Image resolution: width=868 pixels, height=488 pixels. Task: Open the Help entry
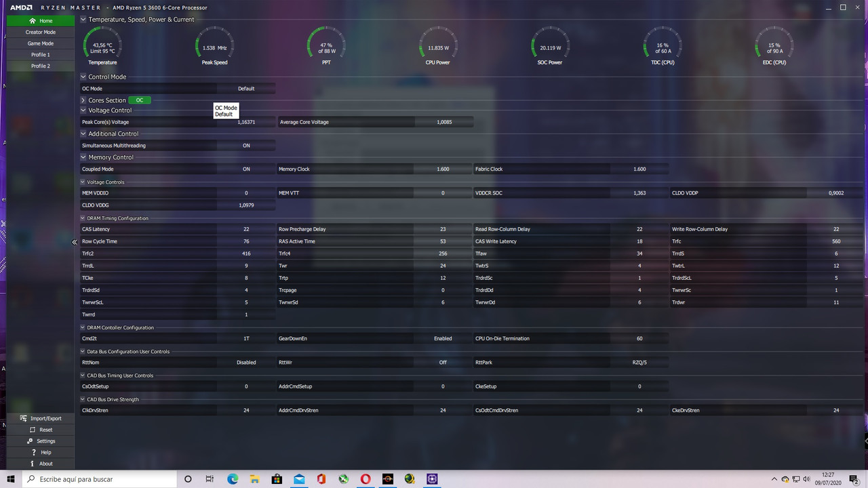(x=41, y=452)
